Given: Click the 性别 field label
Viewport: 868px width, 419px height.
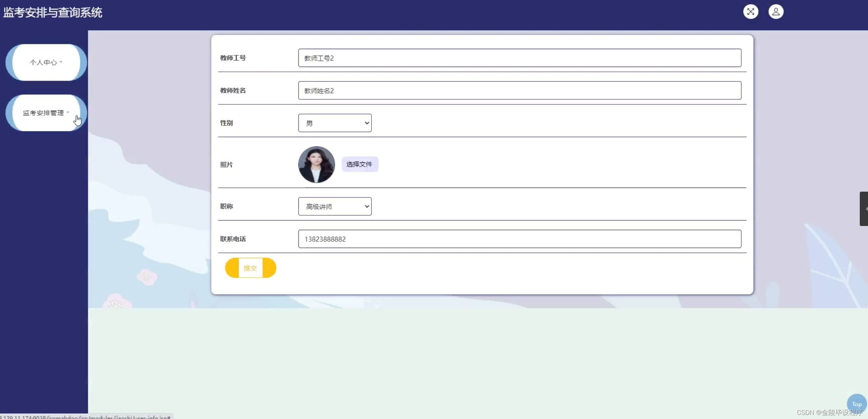Looking at the screenshot, I should coord(226,123).
